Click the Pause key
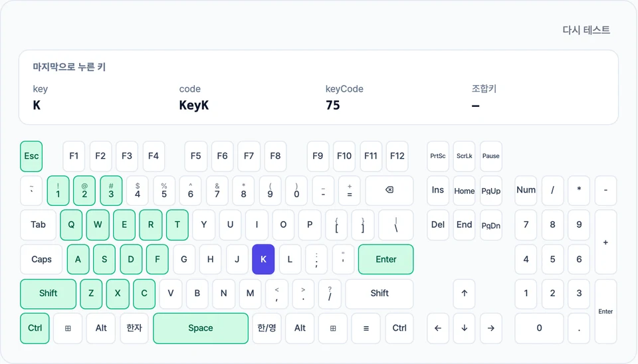 [491, 156]
